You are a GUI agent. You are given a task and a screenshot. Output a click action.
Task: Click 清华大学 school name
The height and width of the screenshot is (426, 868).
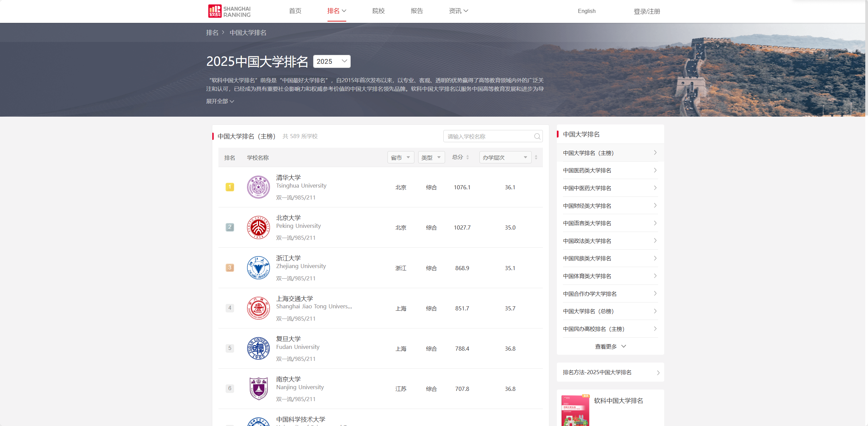pos(288,177)
